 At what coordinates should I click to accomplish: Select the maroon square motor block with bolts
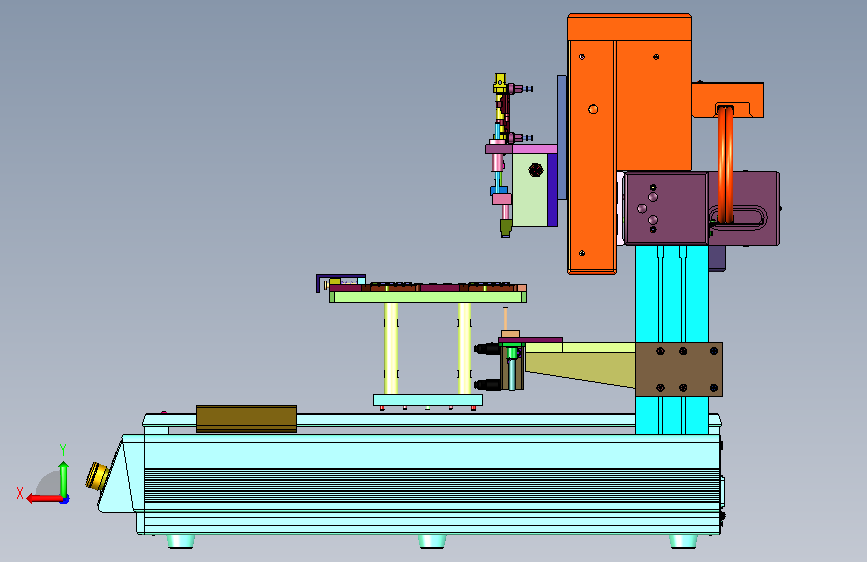[x=666, y=208]
